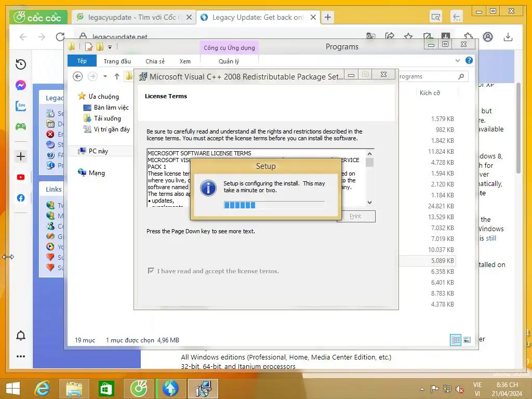Click the Setup progress bar
532x399 pixels.
coord(274,205)
